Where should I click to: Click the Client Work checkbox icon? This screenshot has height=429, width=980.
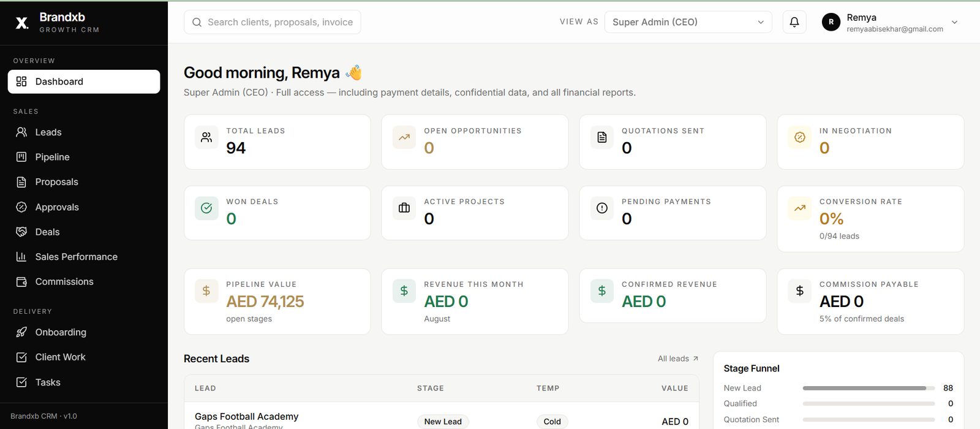[x=21, y=357]
